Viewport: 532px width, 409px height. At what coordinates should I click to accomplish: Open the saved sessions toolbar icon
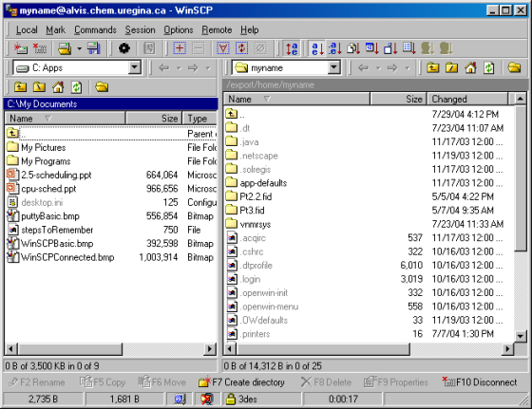pyautogui.click(x=65, y=48)
